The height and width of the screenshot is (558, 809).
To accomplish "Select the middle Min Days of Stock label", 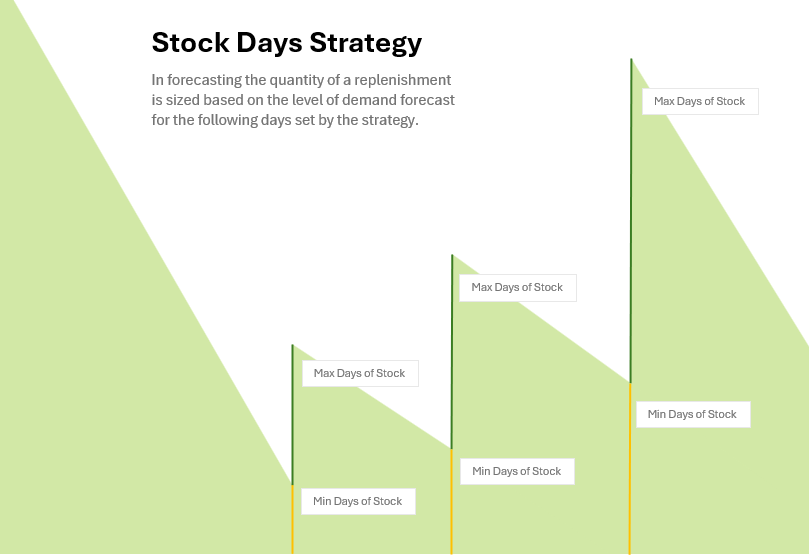I will pyautogui.click(x=517, y=471).
